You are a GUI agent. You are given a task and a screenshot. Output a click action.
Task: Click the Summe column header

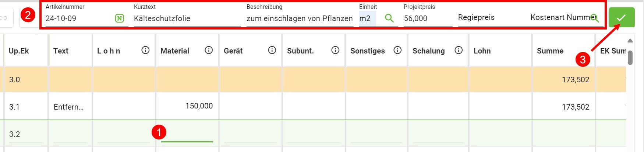click(550, 51)
